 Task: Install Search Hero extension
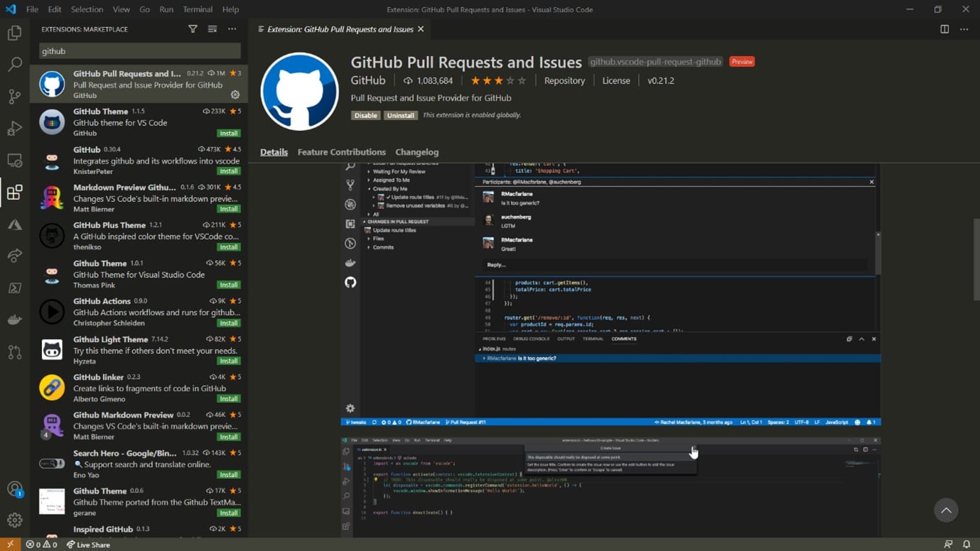(229, 474)
